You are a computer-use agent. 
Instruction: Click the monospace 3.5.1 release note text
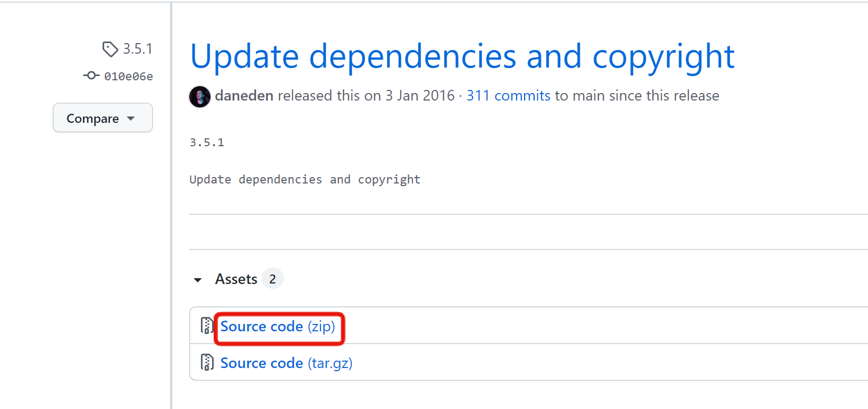[207, 143]
